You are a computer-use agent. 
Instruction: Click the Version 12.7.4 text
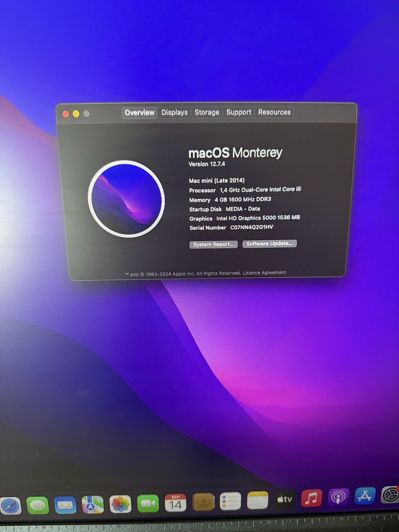click(x=206, y=164)
